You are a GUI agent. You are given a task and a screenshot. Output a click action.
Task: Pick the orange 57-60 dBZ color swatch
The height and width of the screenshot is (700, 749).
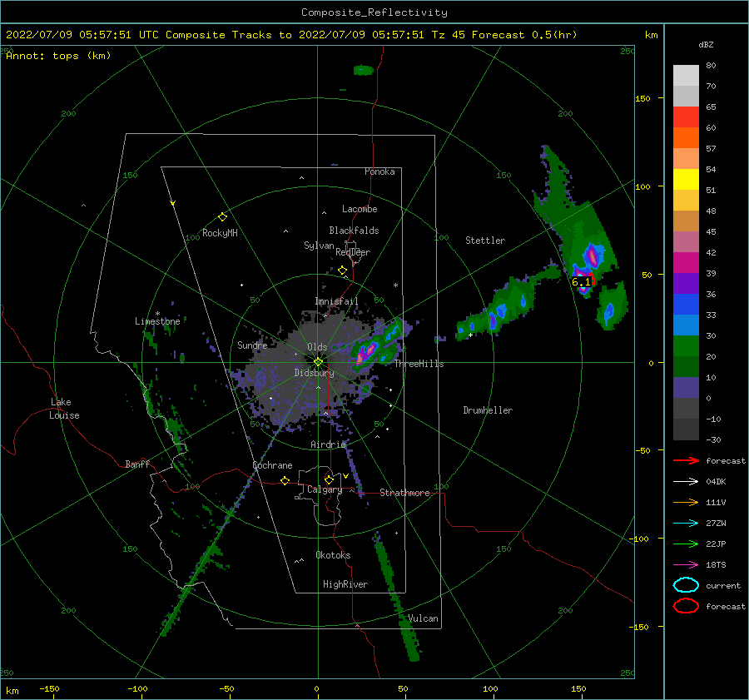(686, 137)
